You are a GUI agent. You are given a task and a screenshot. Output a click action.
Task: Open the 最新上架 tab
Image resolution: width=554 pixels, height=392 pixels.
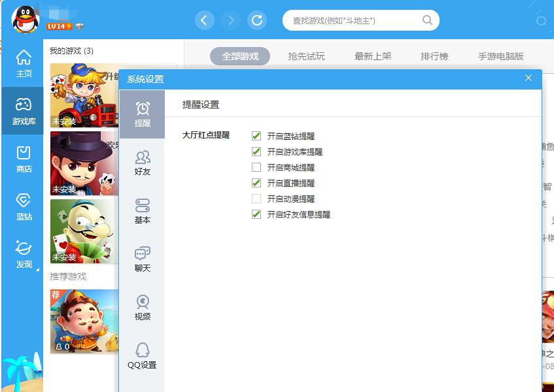373,56
